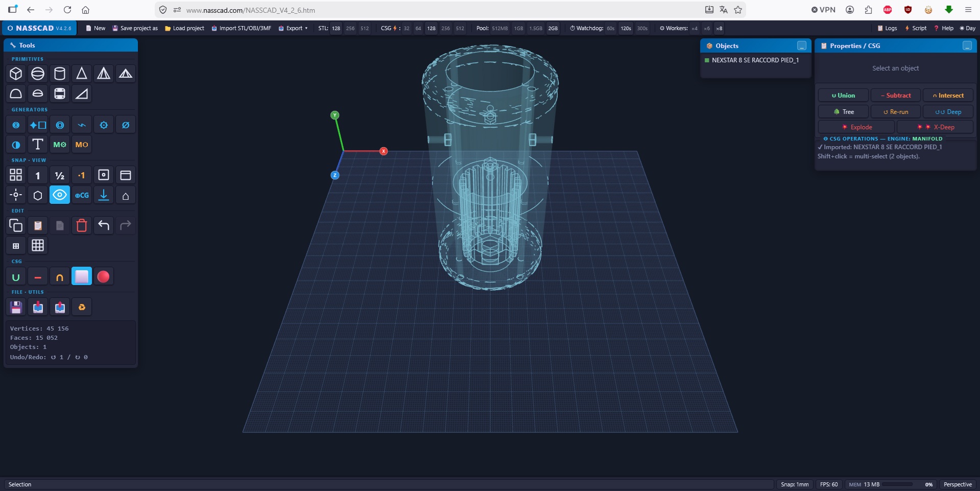Select the diameter symbol generator
Image resolution: width=980 pixels, height=491 pixels.
coord(126,125)
